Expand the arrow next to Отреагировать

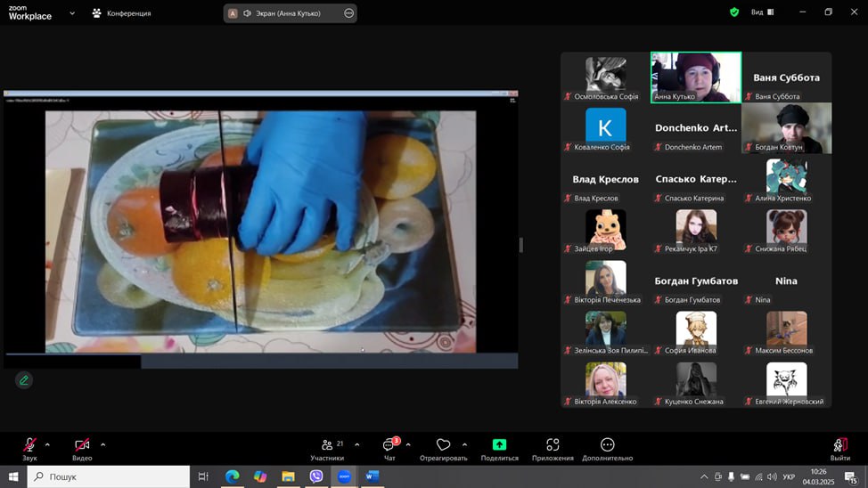(x=464, y=444)
